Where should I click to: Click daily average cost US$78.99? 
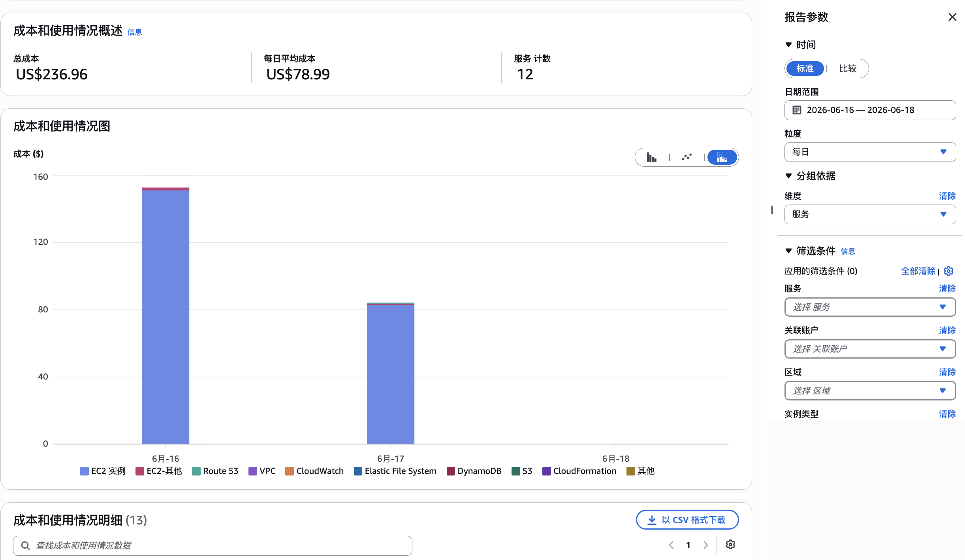pos(298,75)
